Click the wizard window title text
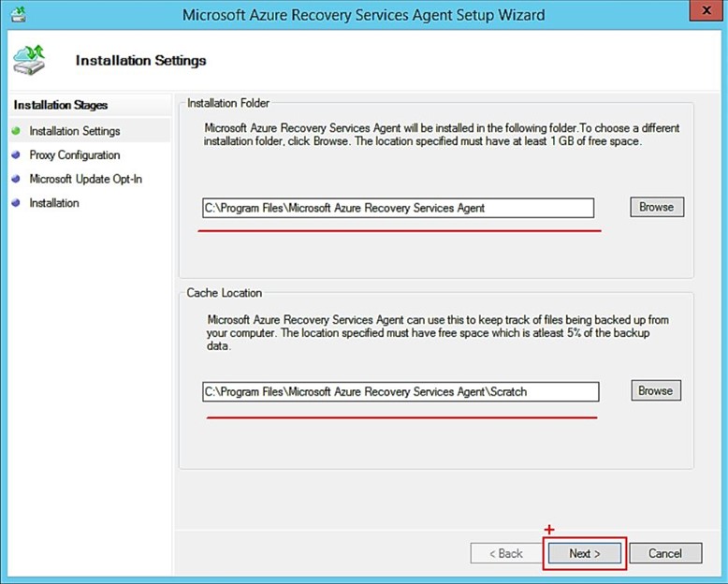Viewport: 728px width, 584px height. (364, 15)
